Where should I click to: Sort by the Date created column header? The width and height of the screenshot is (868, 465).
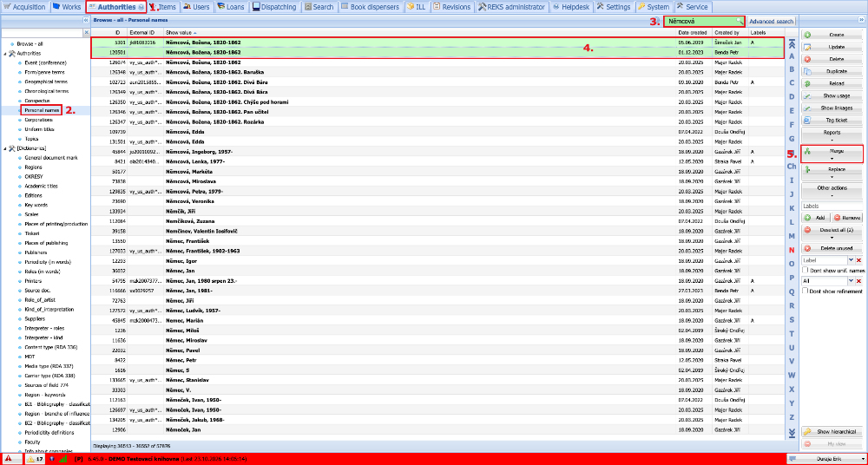pyautogui.click(x=694, y=33)
